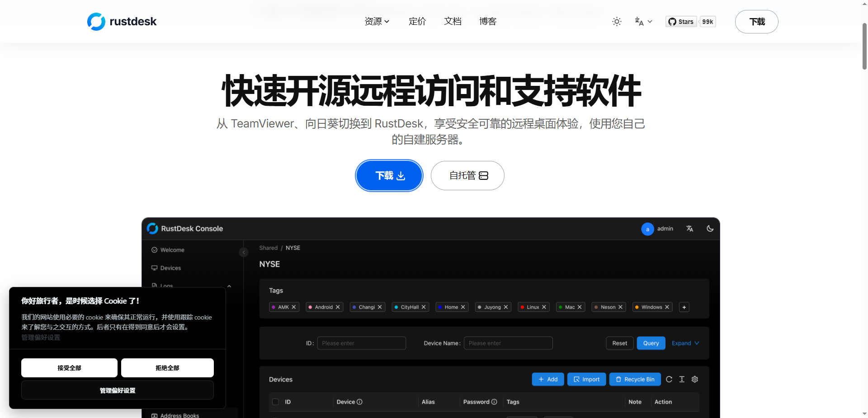Remove the AMK tag
Image resolution: width=868 pixels, height=418 pixels.
point(294,307)
